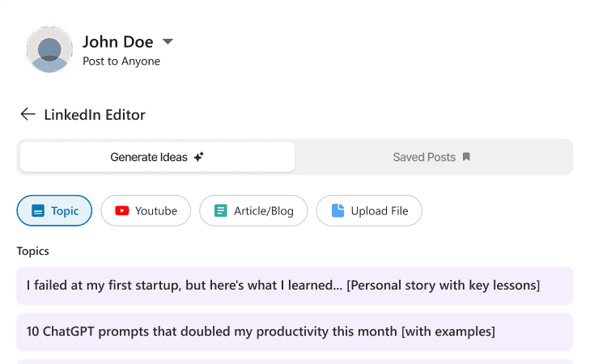Click the blue Topic card icon

[37, 210]
